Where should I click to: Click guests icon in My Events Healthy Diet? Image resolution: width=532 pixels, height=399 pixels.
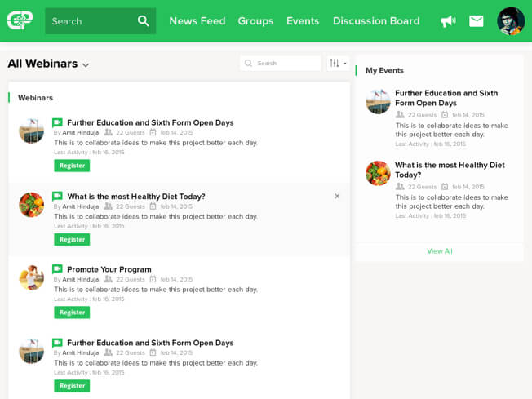tap(400, 187)
